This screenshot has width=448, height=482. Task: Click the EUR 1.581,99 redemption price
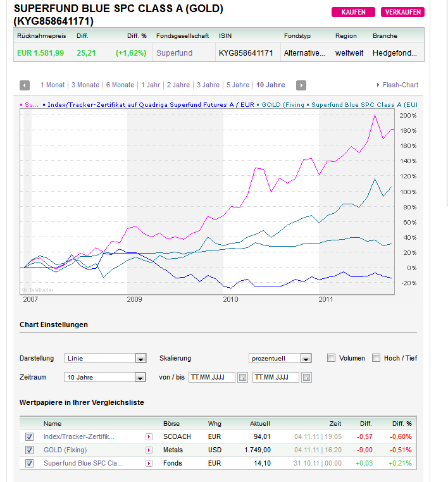click(x=40, y=53)
